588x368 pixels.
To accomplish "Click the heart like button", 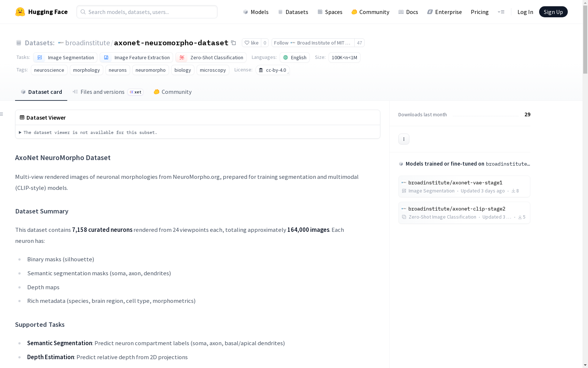I will [x=251, y=43].
